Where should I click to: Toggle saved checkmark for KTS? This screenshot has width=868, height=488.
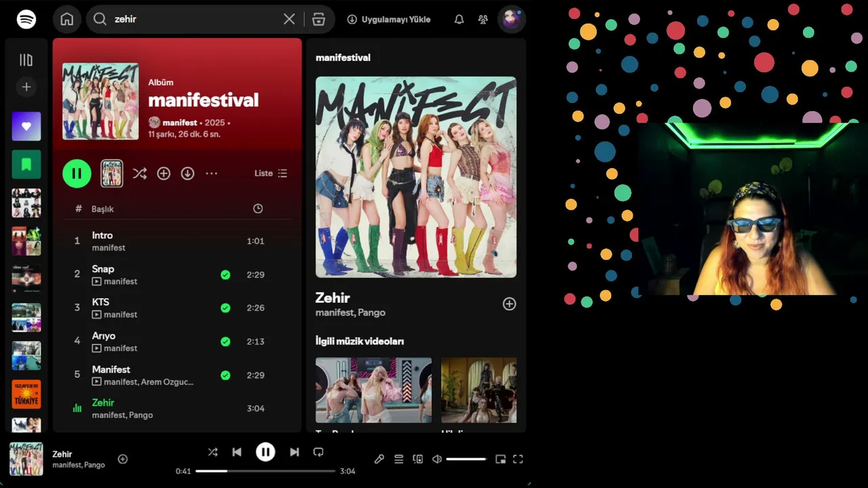225,308
